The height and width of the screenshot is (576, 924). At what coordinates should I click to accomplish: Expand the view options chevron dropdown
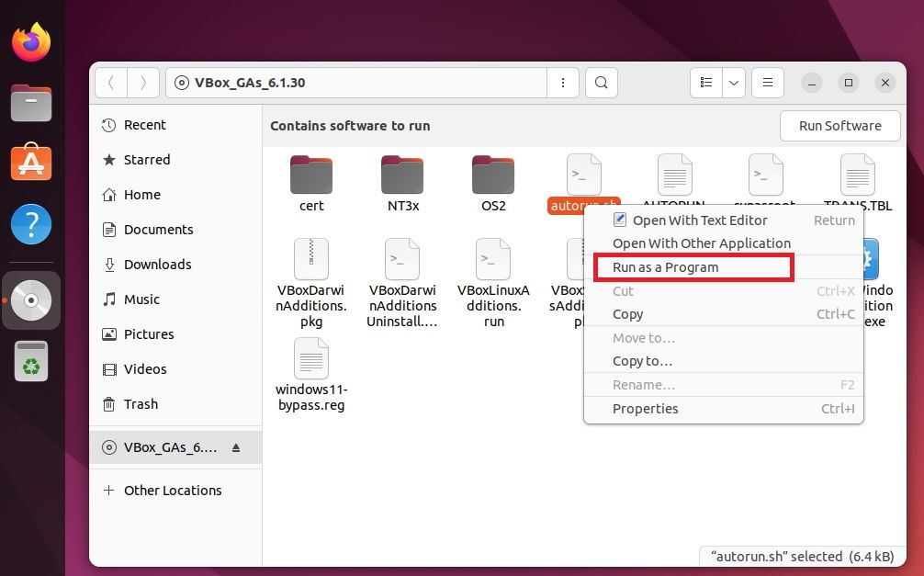coord(732,82)
